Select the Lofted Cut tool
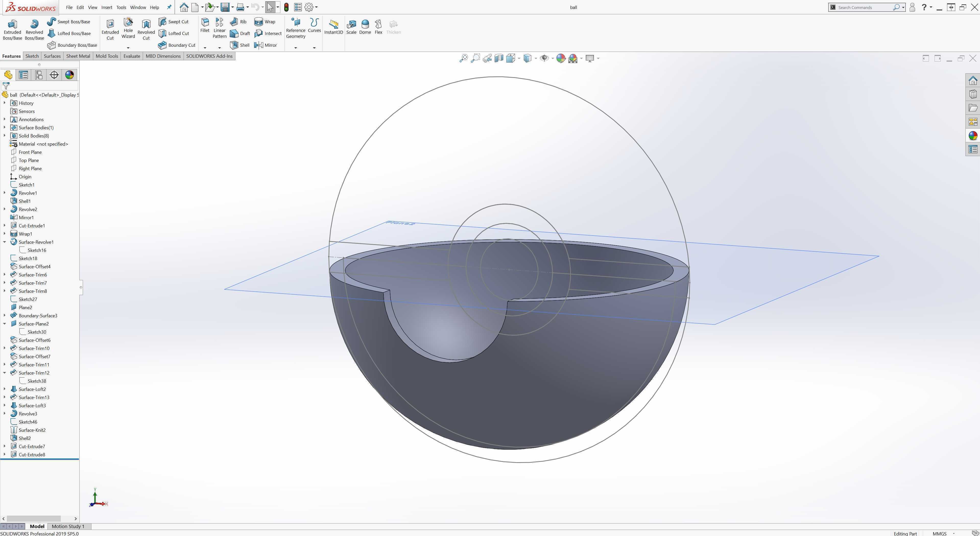980x536 pixels. pos(174,33)
